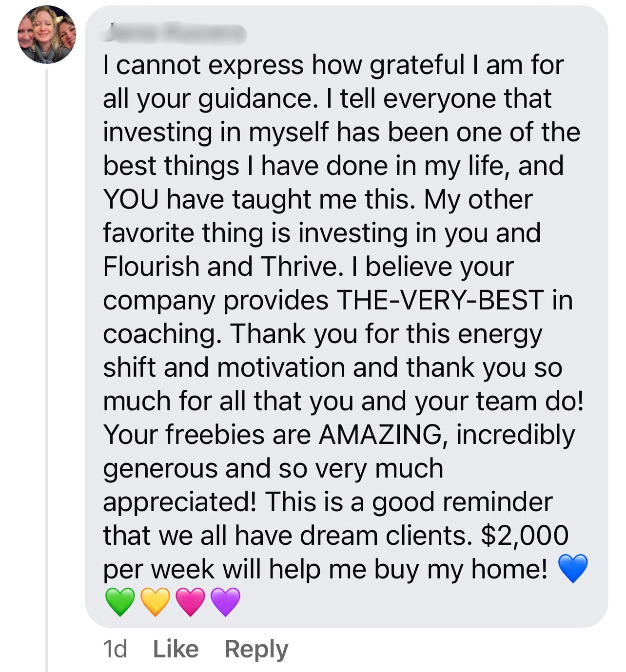
Task: Click the yellow heart emoji
Action: (x=156, y=602)
